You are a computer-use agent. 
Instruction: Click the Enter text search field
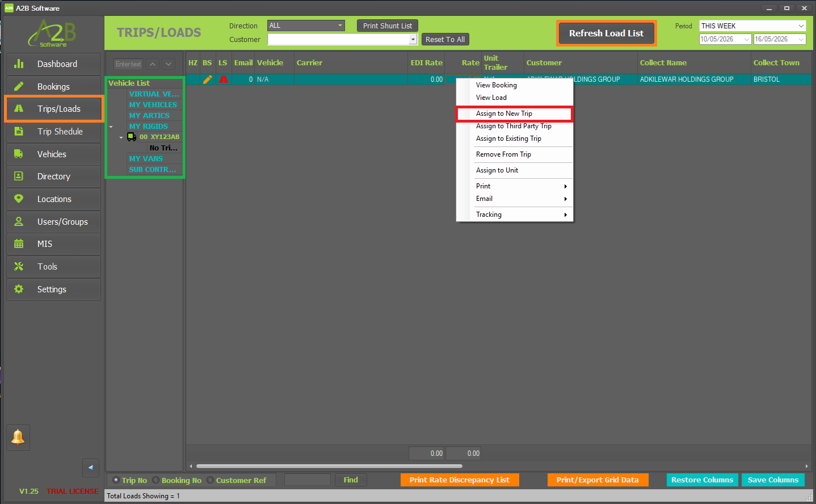tap(128, 64)
